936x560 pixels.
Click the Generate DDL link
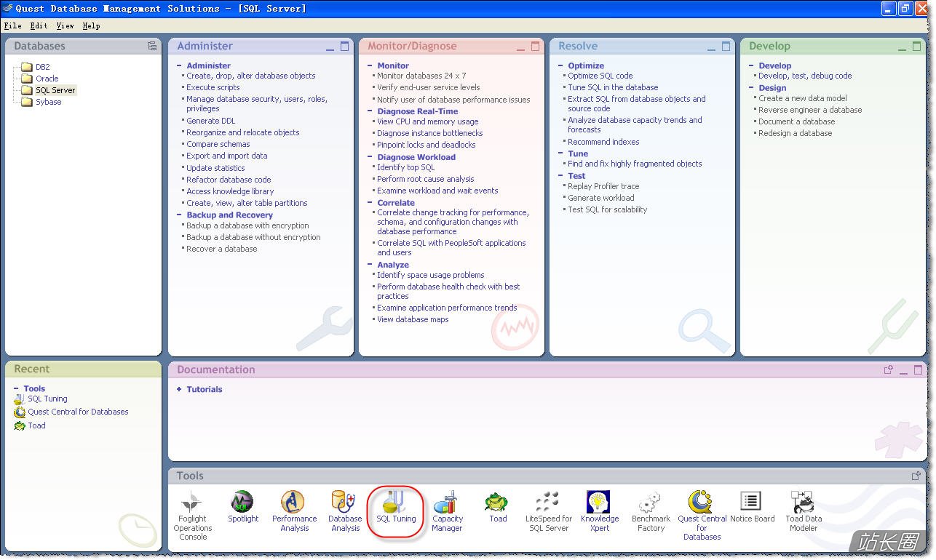(x=210, y=121)
